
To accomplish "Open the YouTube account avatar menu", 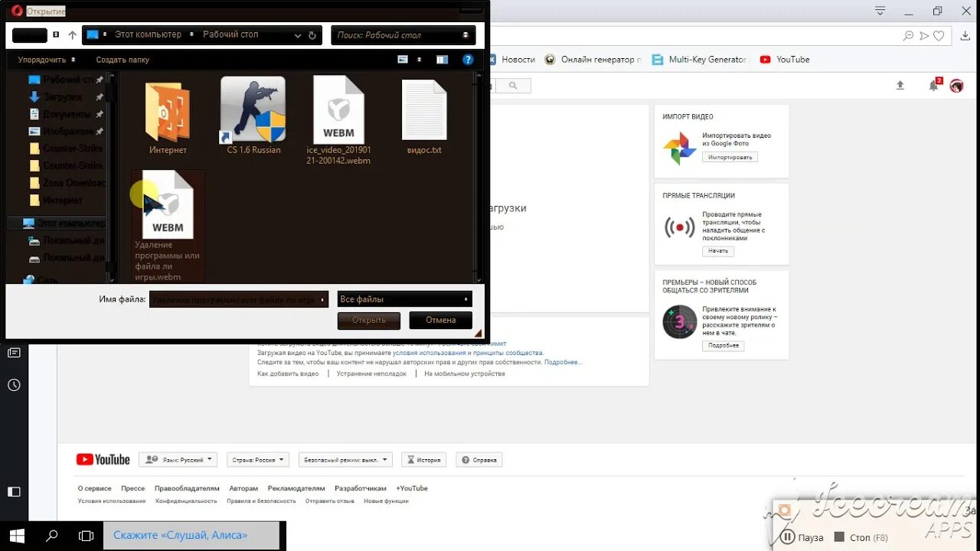I will [x=956, y=86].
